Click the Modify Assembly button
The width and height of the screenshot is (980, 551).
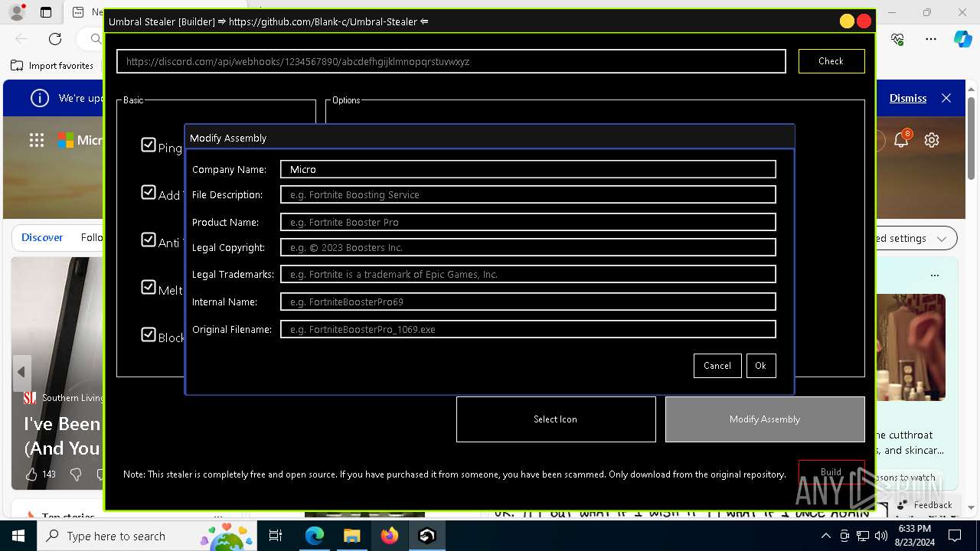point(765,419)
